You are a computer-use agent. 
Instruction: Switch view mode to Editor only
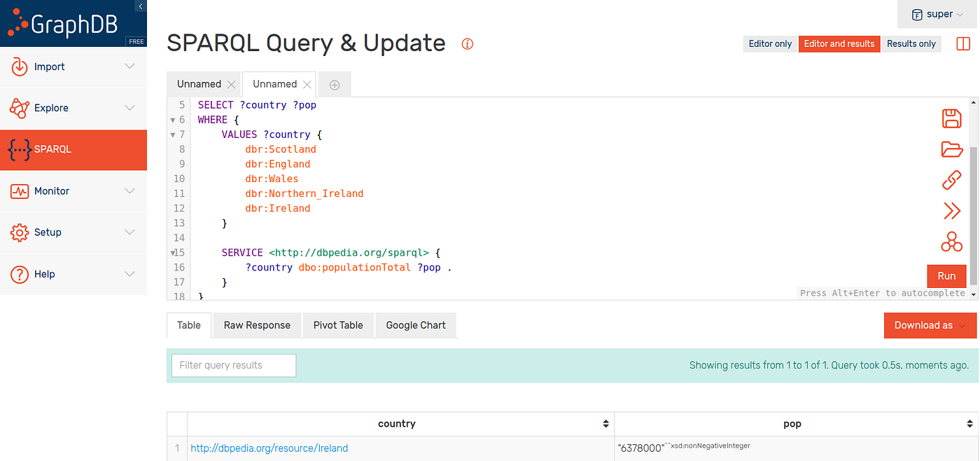point(769,43)
